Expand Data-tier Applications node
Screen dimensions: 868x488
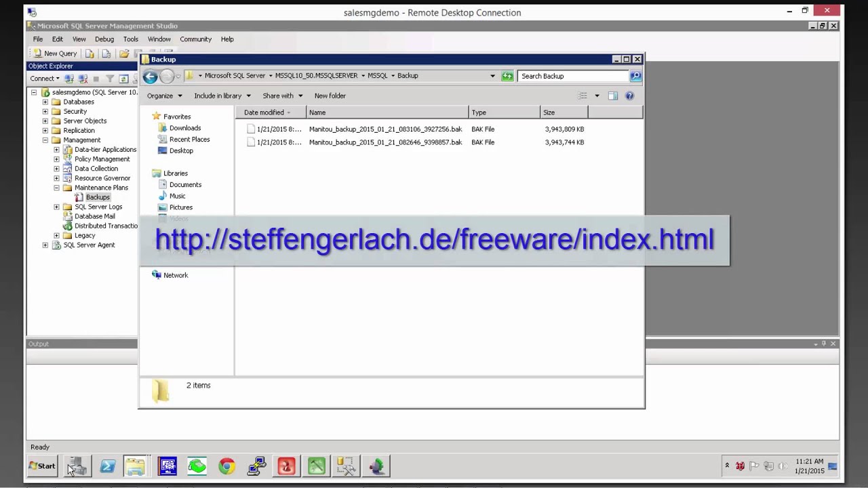pos(57,150)
